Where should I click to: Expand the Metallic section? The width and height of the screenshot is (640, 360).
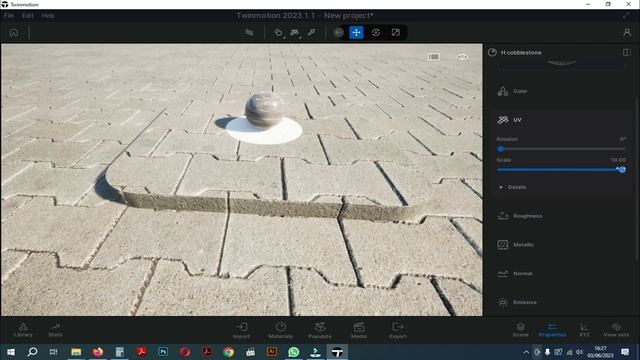click(x=561, y=244)
